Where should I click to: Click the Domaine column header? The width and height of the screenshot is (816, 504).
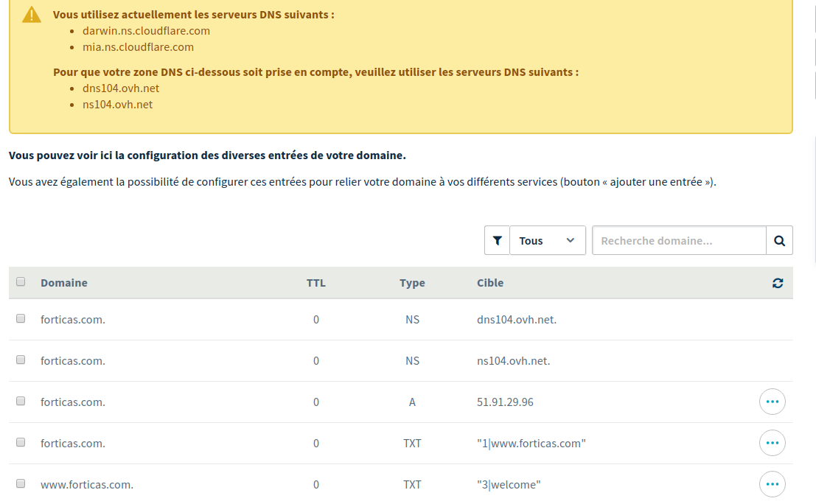(64, 283)
